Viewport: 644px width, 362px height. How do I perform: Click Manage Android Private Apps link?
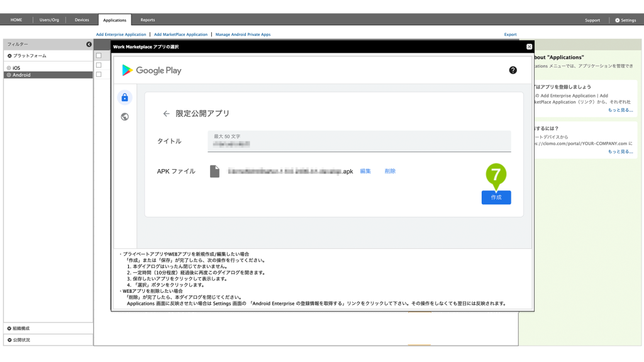pos(243,35)
